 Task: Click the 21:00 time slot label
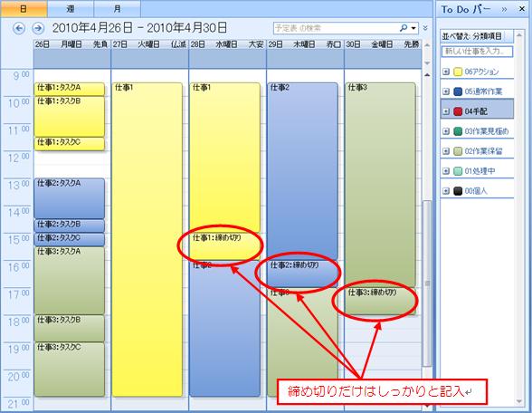[18, 404]
